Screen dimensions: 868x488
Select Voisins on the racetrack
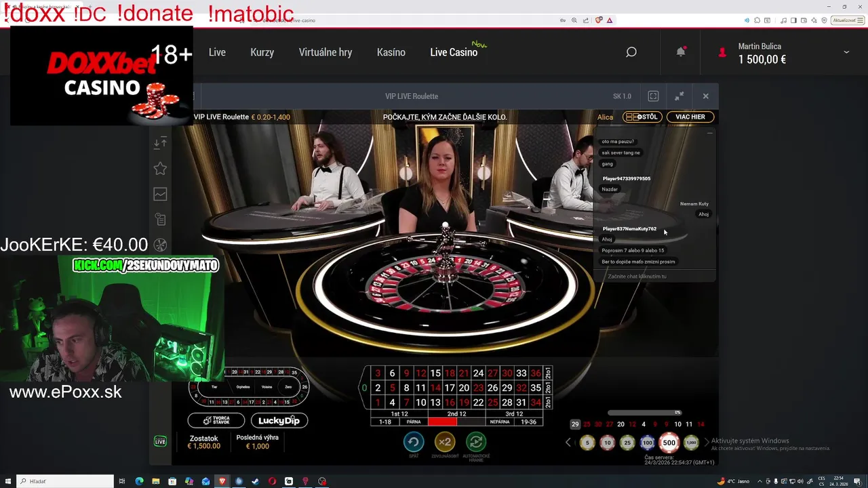(267, 387)
